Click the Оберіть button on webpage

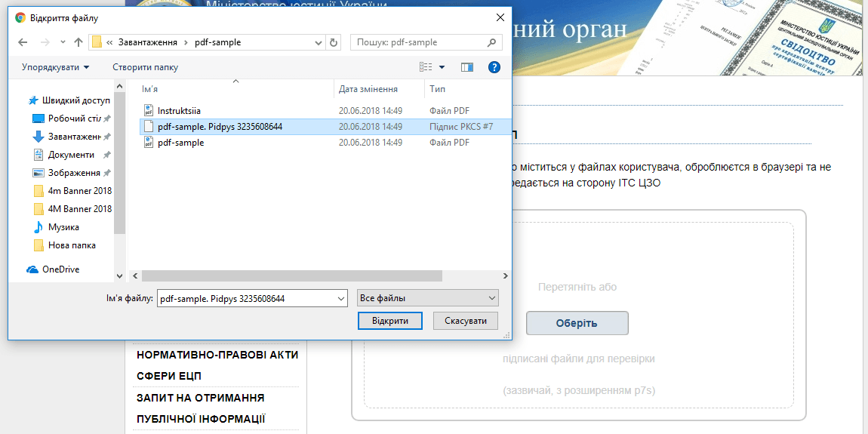point(577,323)
